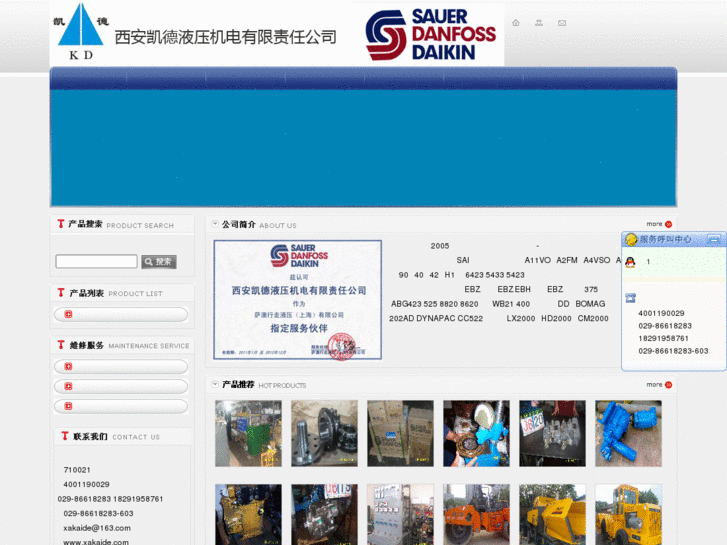Click the www.xakaide.com website text
This screenshot has height=545, width=727.
pyautogui.click(x=96, y=542)
